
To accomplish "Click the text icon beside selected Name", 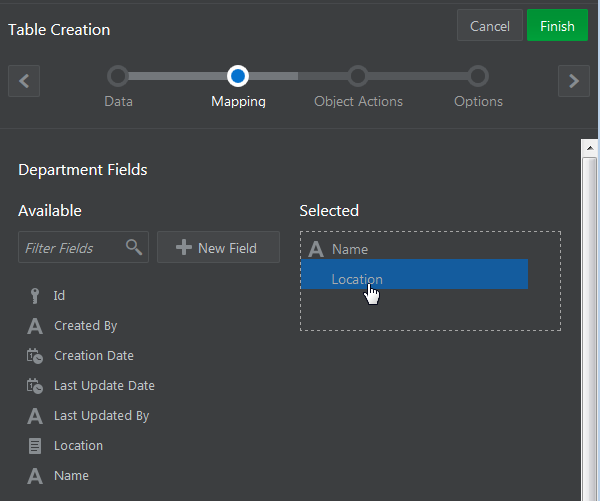I will (316, 250).
